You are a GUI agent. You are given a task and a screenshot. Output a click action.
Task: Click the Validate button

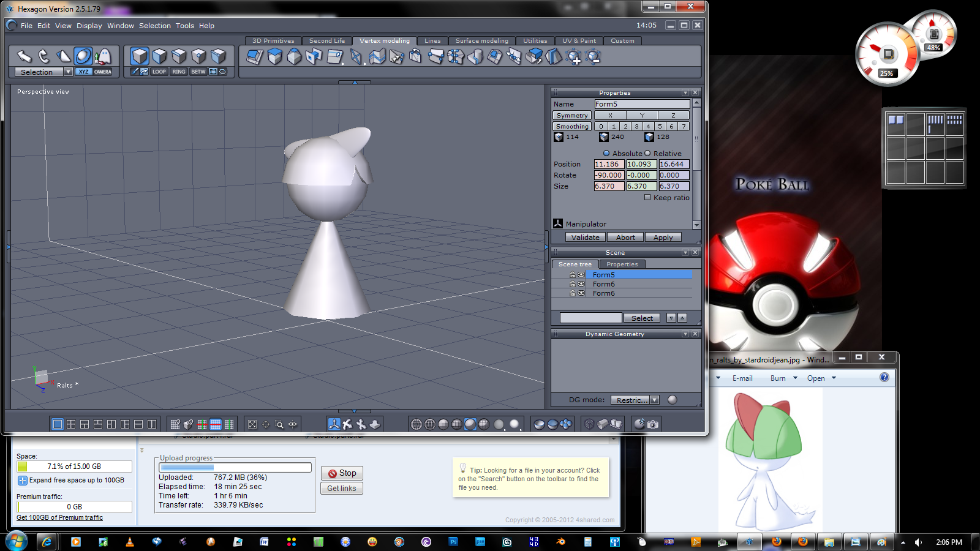pyautogui.click(x=586, y=238)
